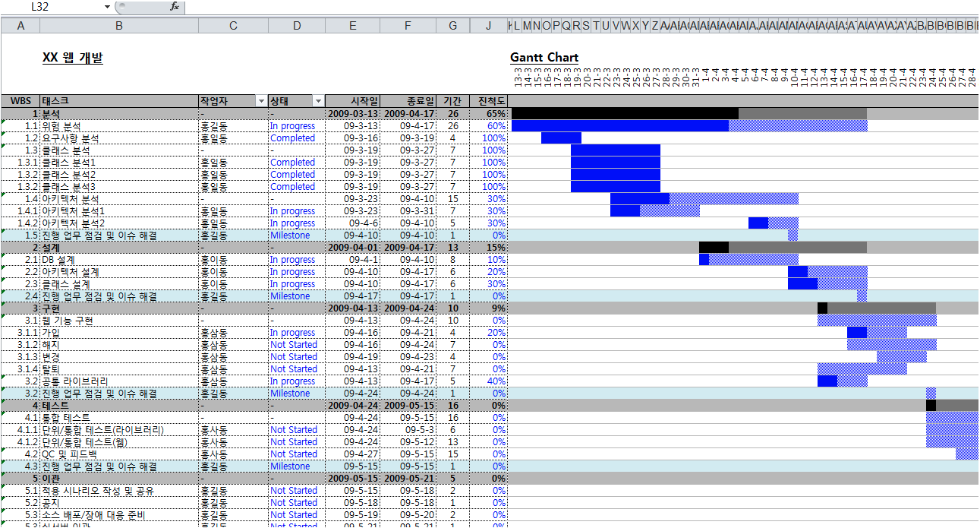Click the 진척도 header cell
980x528 pixels.
coord(489,101)
